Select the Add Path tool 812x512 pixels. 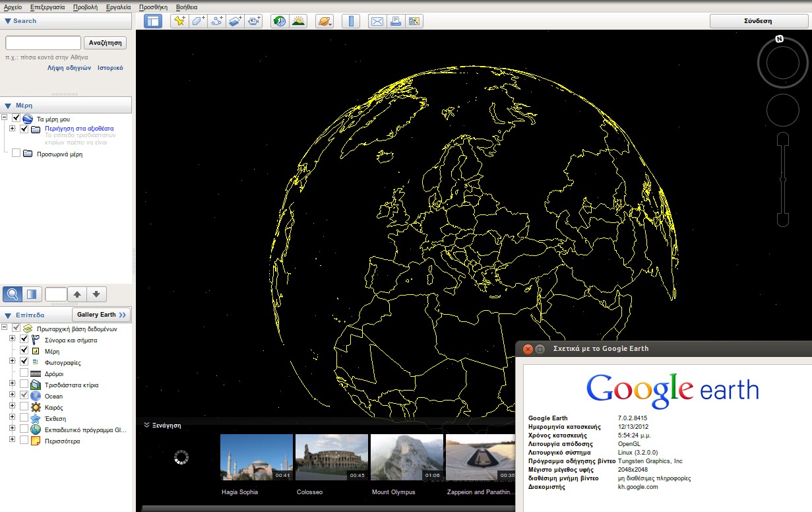[x=216, y=21]
